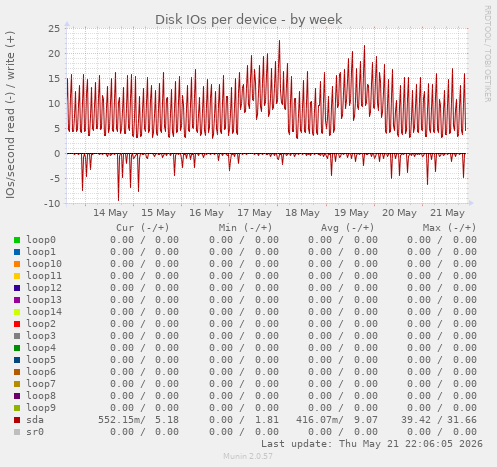
Task: Click the sda average value 416.07m
Action: click(x=317, y=420)
